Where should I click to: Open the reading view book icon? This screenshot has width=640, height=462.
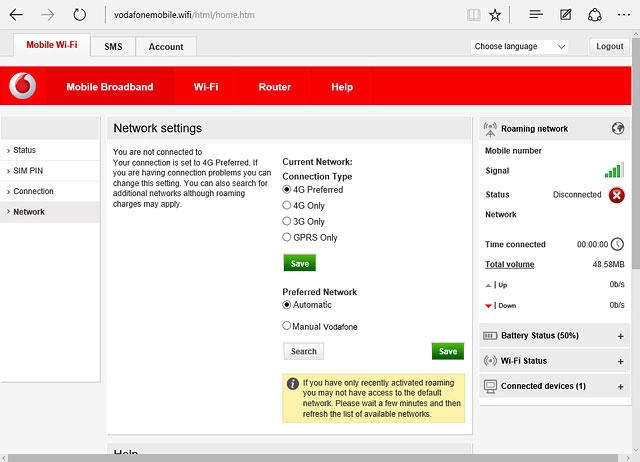pos(473,15)
